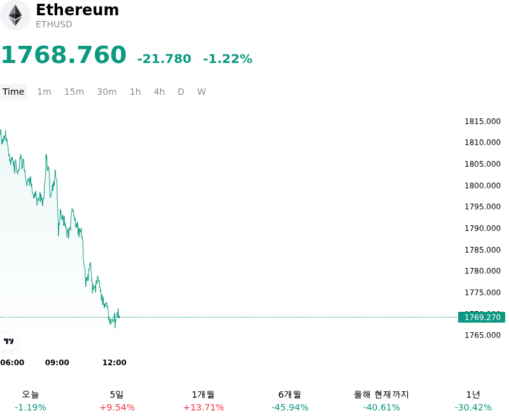
Task: Switch chart to 1m interval
Action: 44,92
